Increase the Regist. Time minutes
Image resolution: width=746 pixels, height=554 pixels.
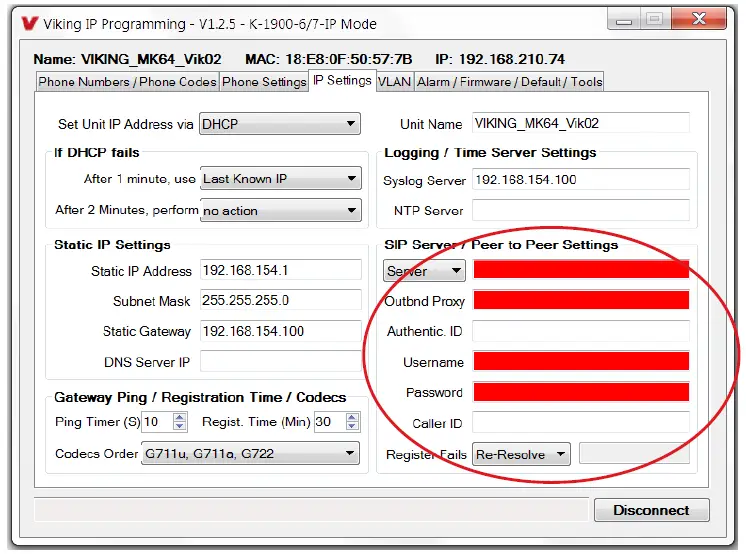click(352, 417)
